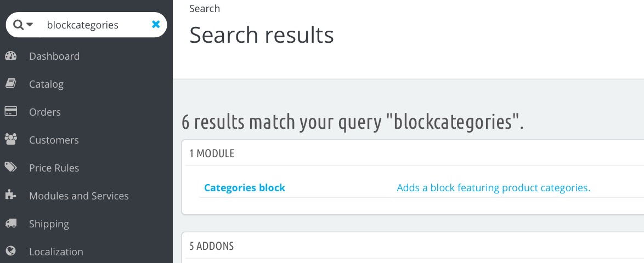The width and height of the screenshot is (644, 263).
Task: Open the search type dropdown arrow
Action: [30, 25]
